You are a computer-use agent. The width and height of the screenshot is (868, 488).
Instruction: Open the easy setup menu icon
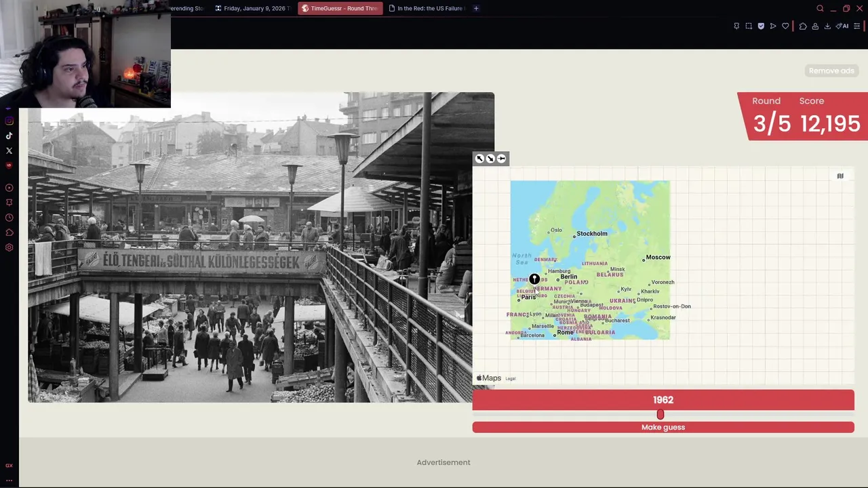pos(857,26)
